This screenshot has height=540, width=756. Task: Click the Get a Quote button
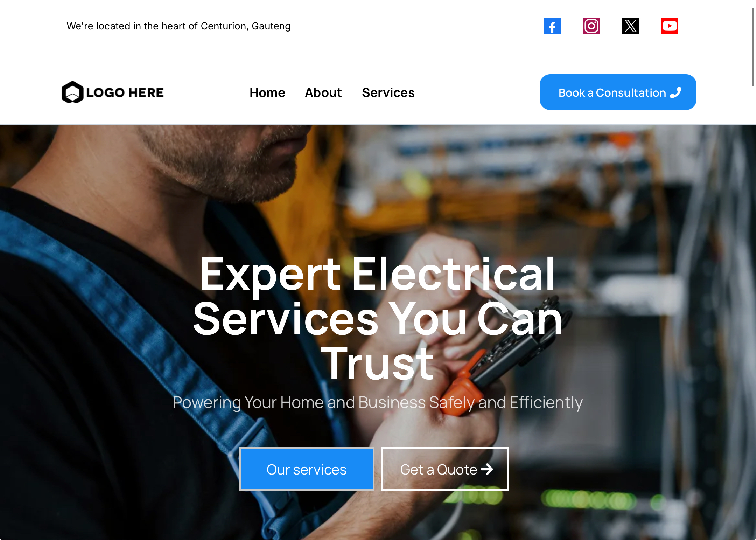click(x=445, y=469)
